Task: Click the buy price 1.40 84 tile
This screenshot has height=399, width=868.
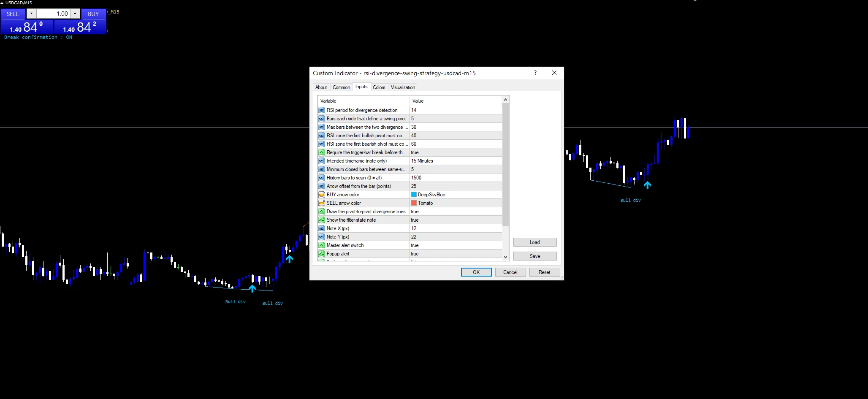Action: pos(80,27)
